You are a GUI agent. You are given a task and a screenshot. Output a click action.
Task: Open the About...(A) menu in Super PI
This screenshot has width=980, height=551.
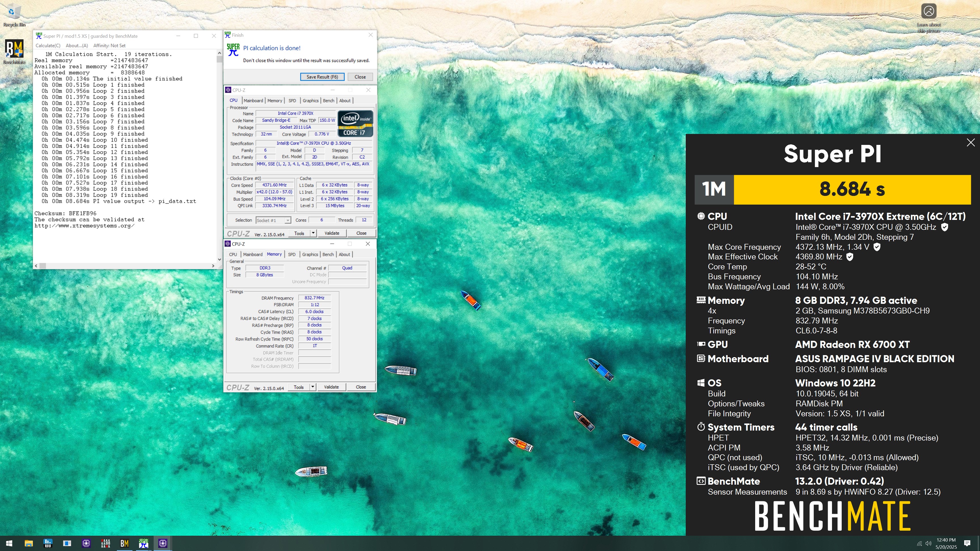[77, 46]
